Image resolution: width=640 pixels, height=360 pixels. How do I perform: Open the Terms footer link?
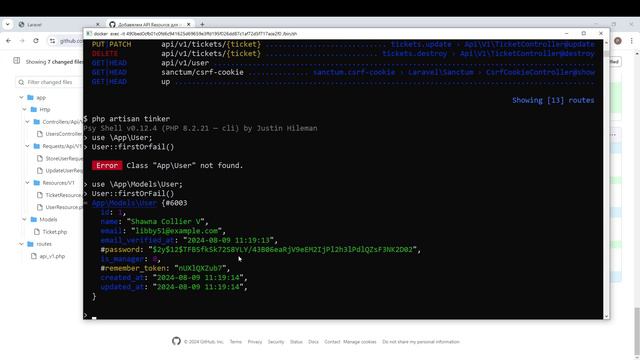(236, 342)
